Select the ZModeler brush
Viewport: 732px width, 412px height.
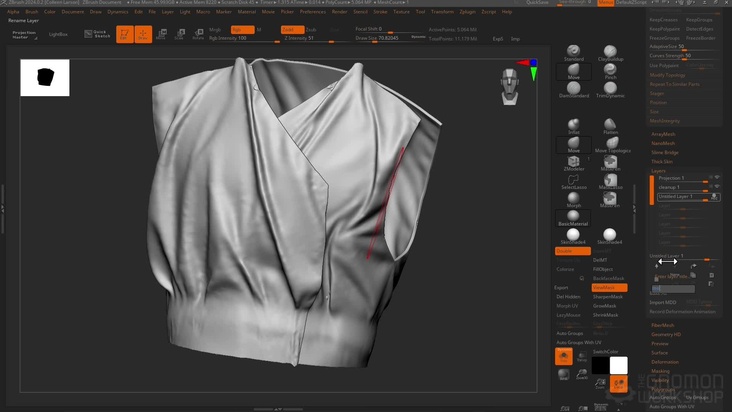click(x=573, y=163)
